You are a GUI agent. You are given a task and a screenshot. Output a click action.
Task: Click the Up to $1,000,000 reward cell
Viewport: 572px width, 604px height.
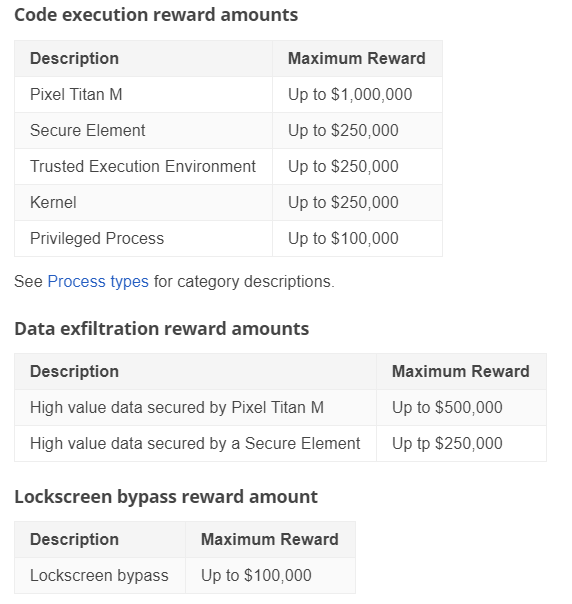coord(357,94)
